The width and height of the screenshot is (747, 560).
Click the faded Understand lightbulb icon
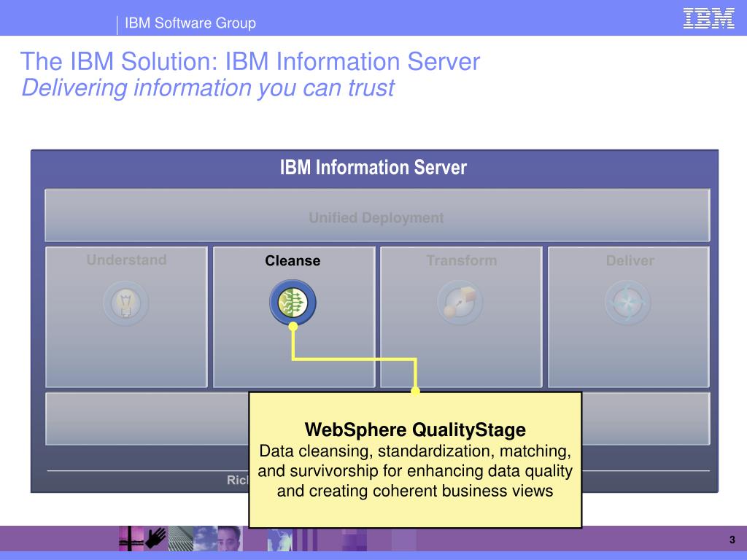point(125,303)
